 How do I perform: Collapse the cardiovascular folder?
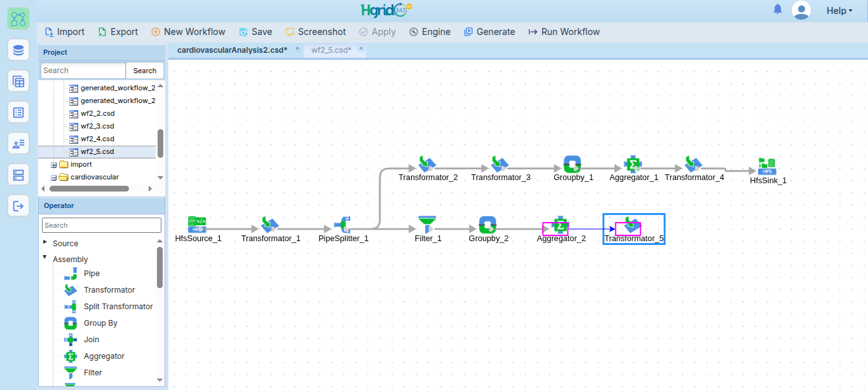pos(54,178)
